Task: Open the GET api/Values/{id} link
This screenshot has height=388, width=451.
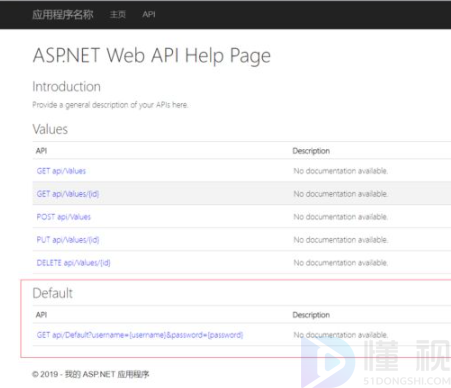Action: [x=68, y=194]
